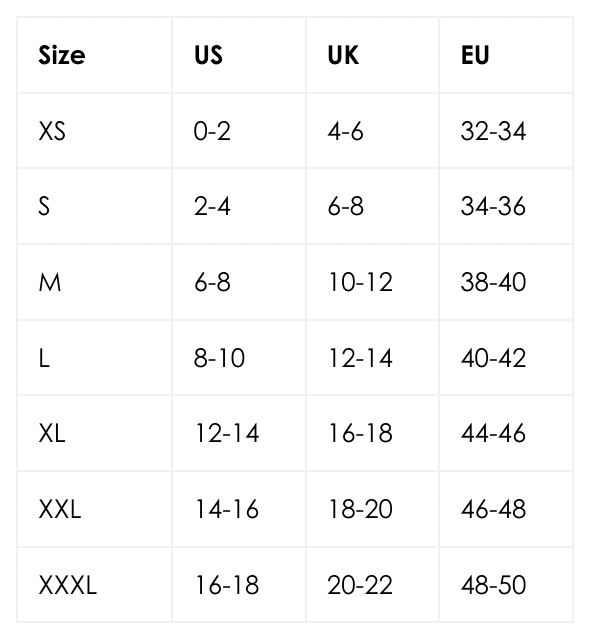
Task: Click EU value 38-40 for M
Action: [493, 283]
